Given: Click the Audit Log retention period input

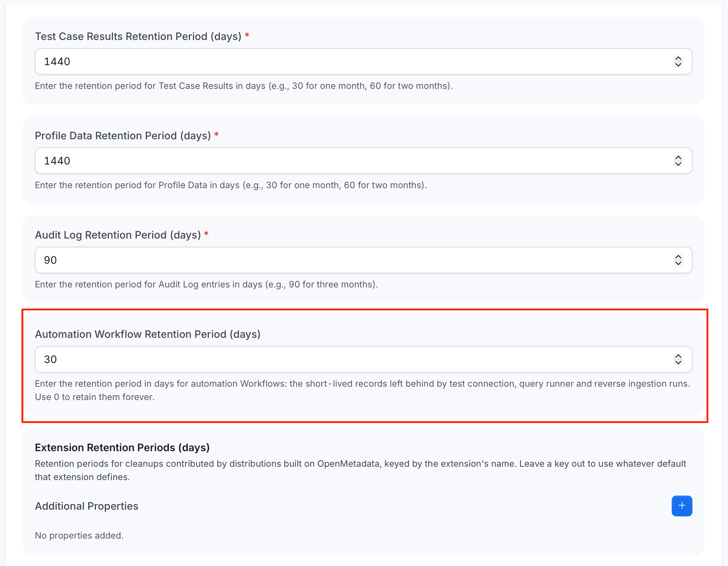Looking at the screenshot, I should (x=363, y=260).
